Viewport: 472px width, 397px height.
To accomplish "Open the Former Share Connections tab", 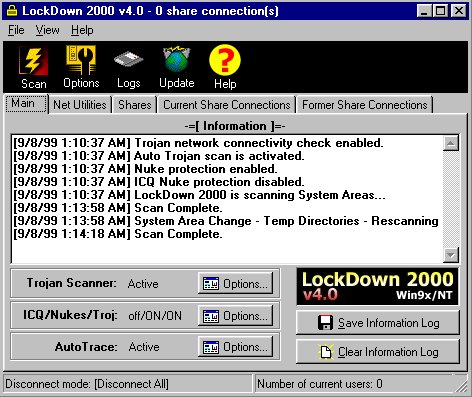I will click(365, 105).
